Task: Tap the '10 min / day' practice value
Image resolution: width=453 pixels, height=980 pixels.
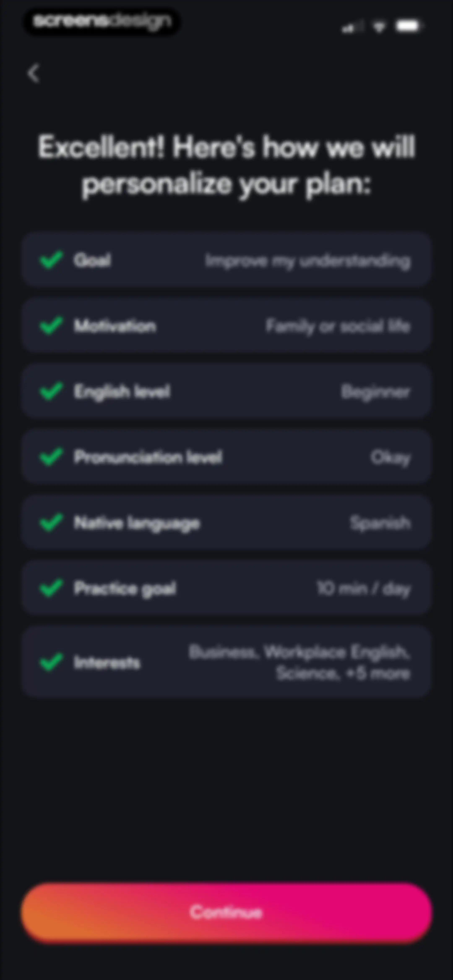Action: (364, 589)
